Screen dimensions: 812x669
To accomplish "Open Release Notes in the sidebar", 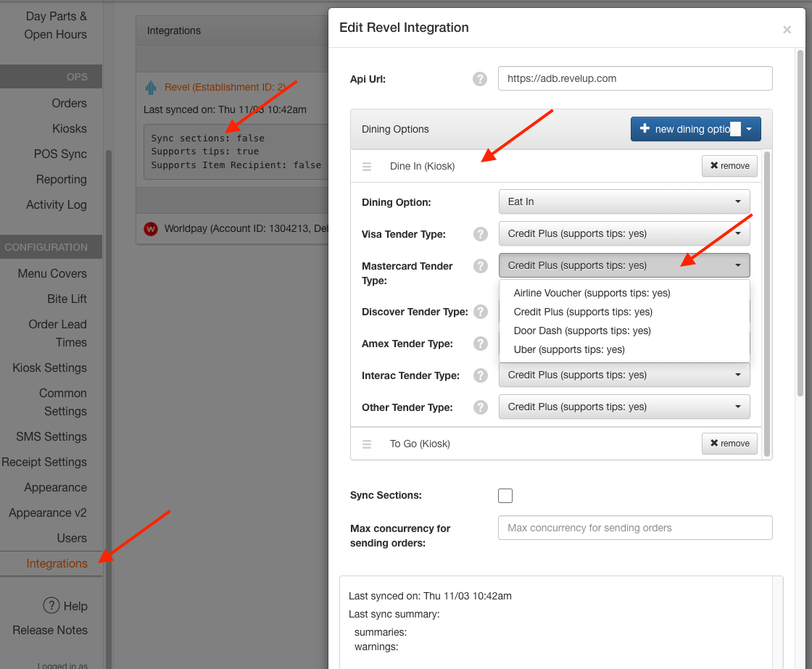I will [x=50, y=630].
